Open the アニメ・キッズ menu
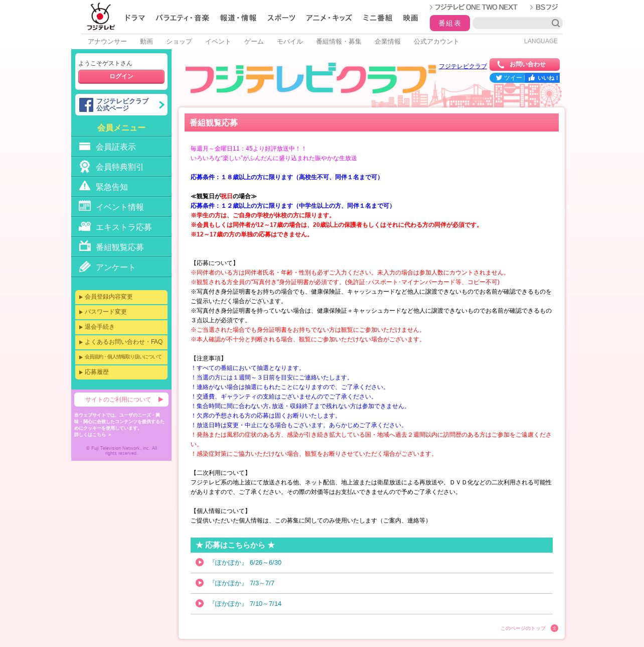Viewport: 644px width, 647px height. point(329,18)
